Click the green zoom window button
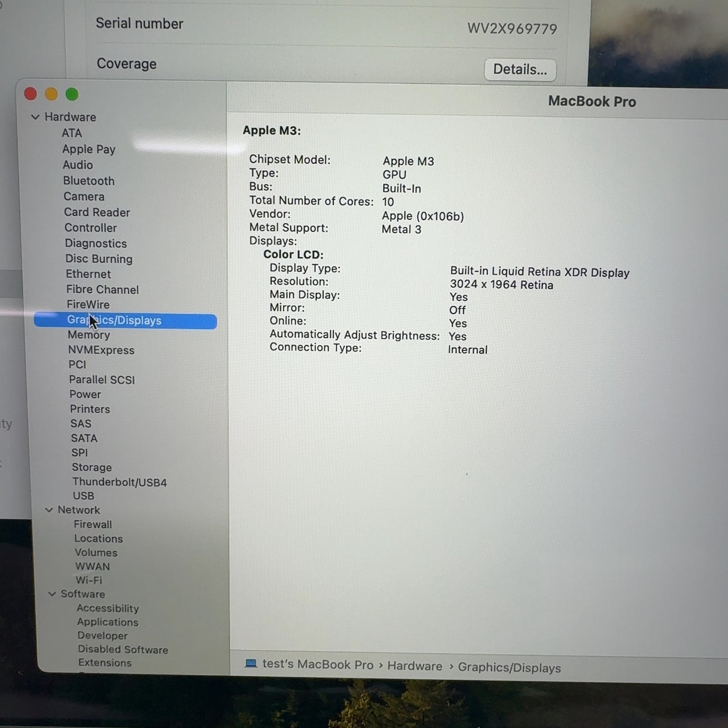 coord(72,94)
